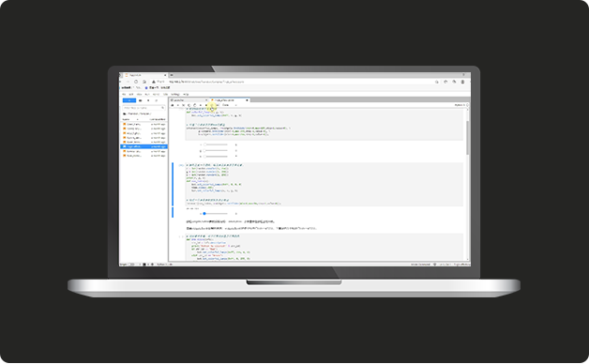Click the save notebook icon in toolbar

[x=173, y=105]
